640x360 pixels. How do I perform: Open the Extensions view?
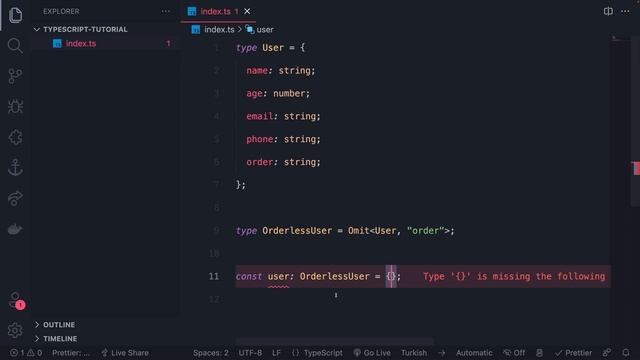(15, 137)
